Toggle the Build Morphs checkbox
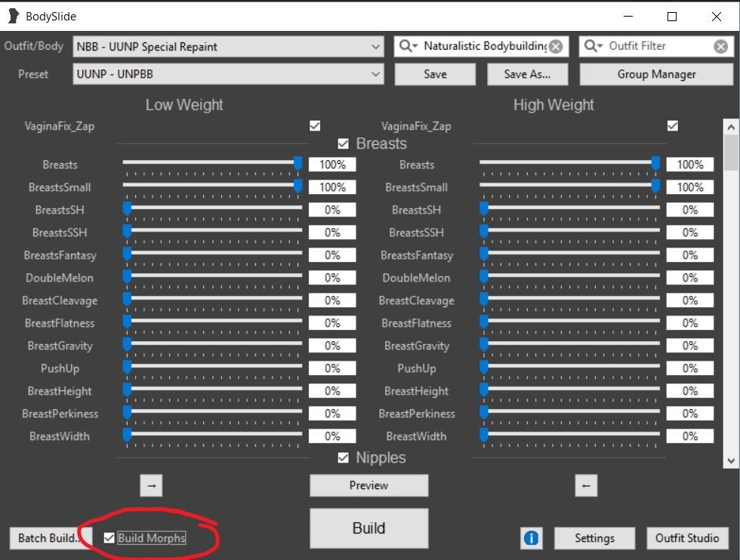740x560 pixels. [x=109, y=538]
